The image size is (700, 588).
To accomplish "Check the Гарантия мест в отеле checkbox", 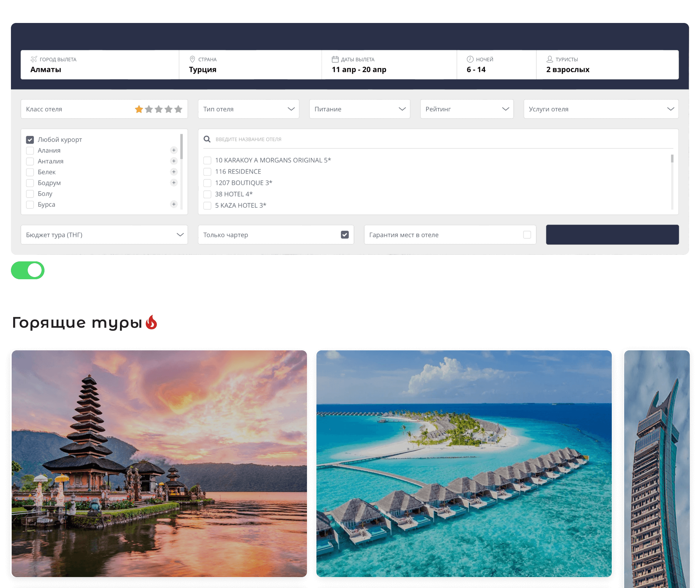I will (527, 235).
